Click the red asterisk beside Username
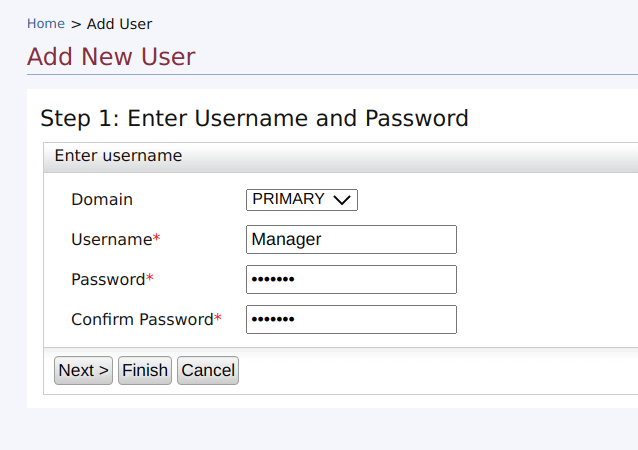Image resolution: width=638 pixels, height=450 pixels. pyautogui.click(x=156, y=240)
